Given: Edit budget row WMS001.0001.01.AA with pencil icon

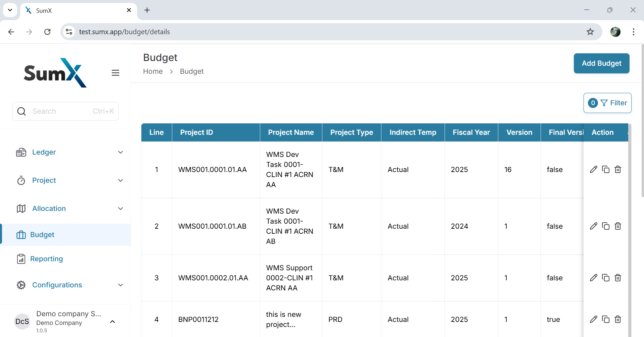Looking at the screenshot, I should [x=594, y=169].
